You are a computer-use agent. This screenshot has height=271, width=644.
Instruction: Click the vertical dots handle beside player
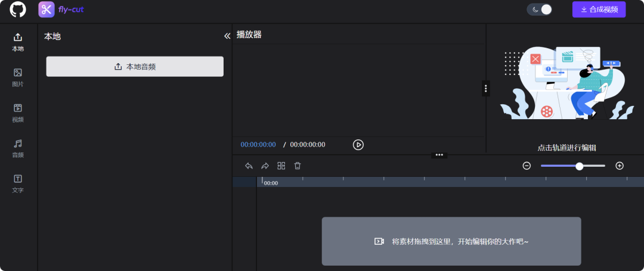486,88
